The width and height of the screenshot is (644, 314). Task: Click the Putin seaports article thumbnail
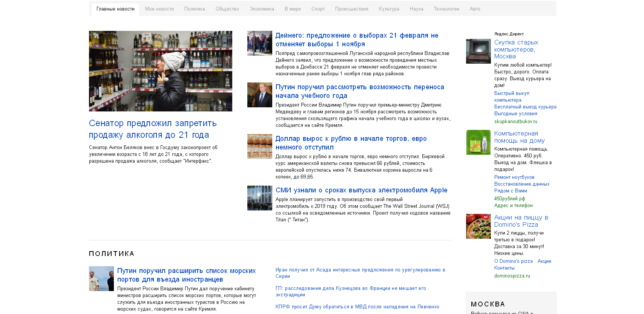101,279
